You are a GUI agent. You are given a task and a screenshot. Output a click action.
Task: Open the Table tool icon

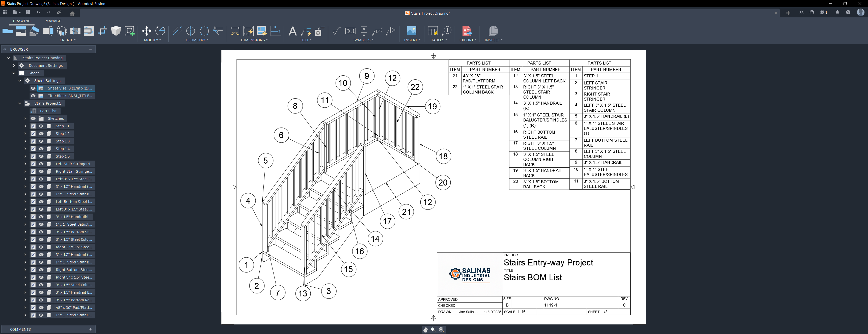pos(433,31)
